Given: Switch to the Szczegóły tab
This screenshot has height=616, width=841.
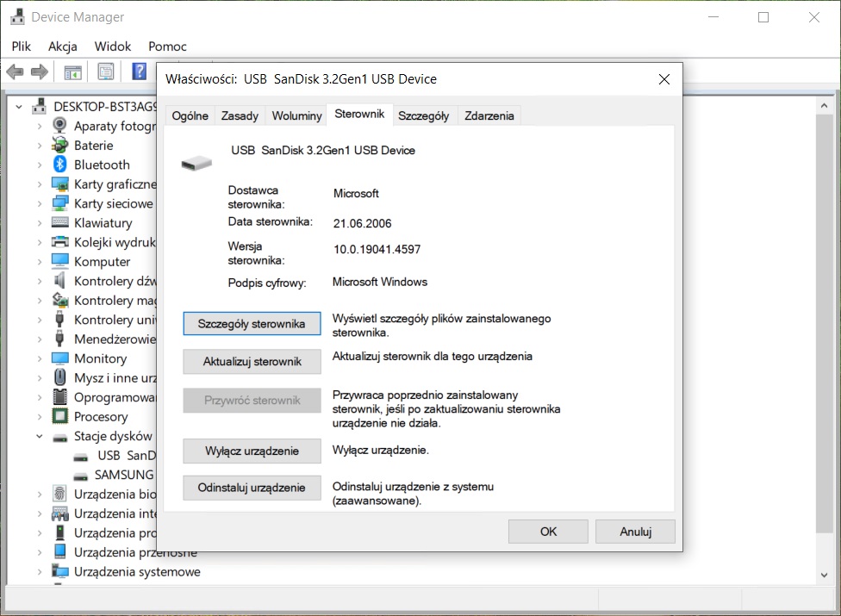Looking at the screenshot, I should pos(424,115).
